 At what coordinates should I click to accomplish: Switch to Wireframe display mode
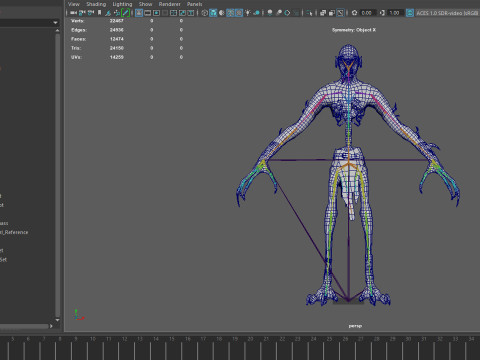point(204,13)
